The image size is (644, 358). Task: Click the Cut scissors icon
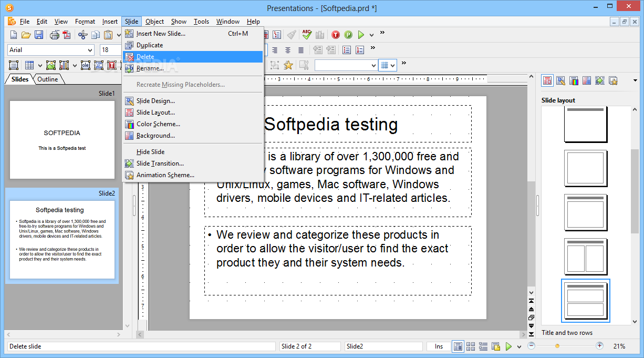click(83, 35)
